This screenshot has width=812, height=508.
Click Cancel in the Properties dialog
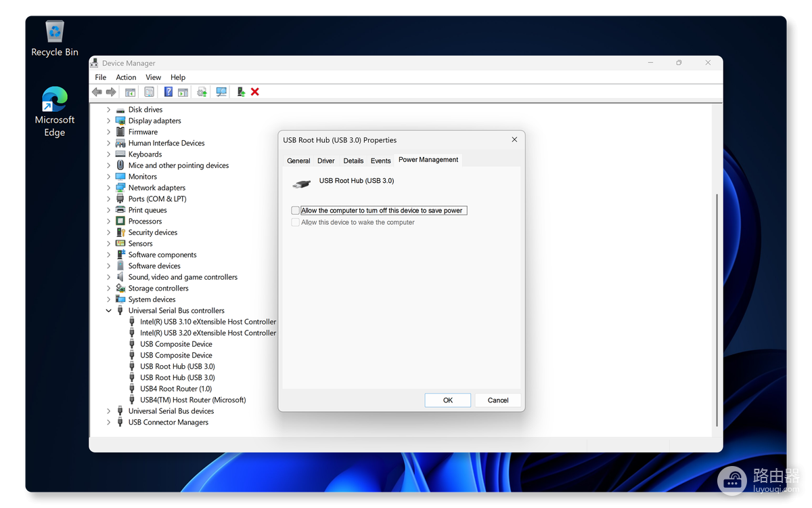point(498,400)
